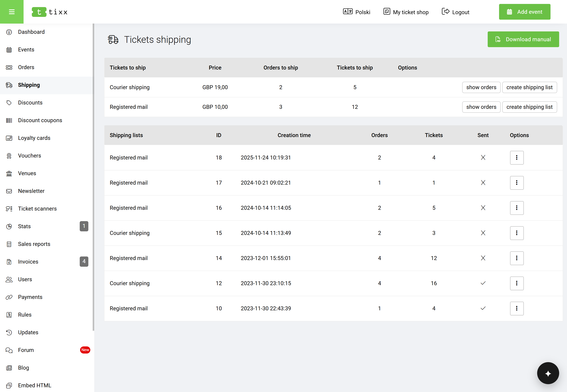Click the Sent X mark for list 14

click(x=483, y=258)
